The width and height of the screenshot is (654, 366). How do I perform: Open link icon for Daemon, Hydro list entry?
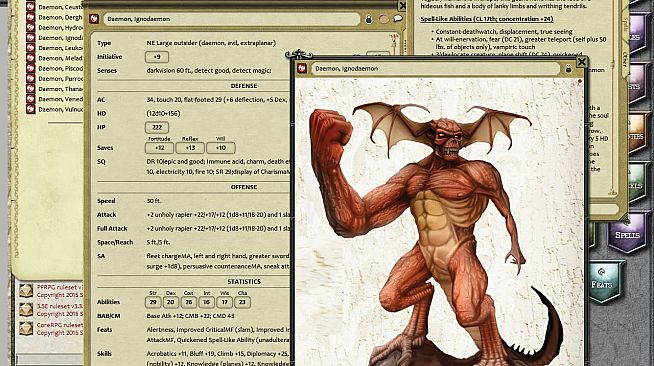tap(30, 27)
